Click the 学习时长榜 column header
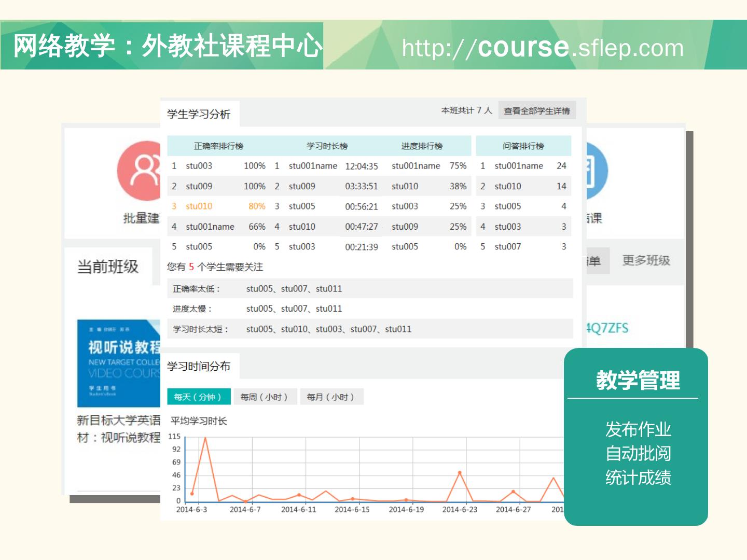 coord(327,146)
